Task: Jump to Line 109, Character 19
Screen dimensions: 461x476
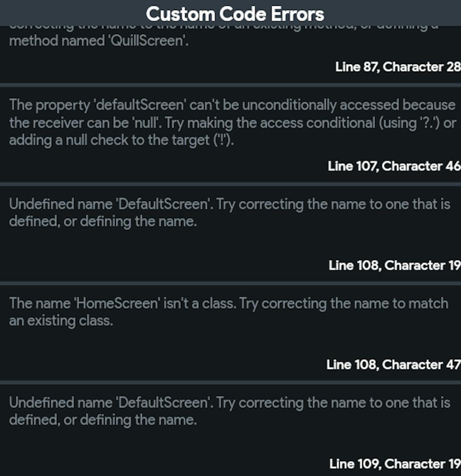Action: 395,464
